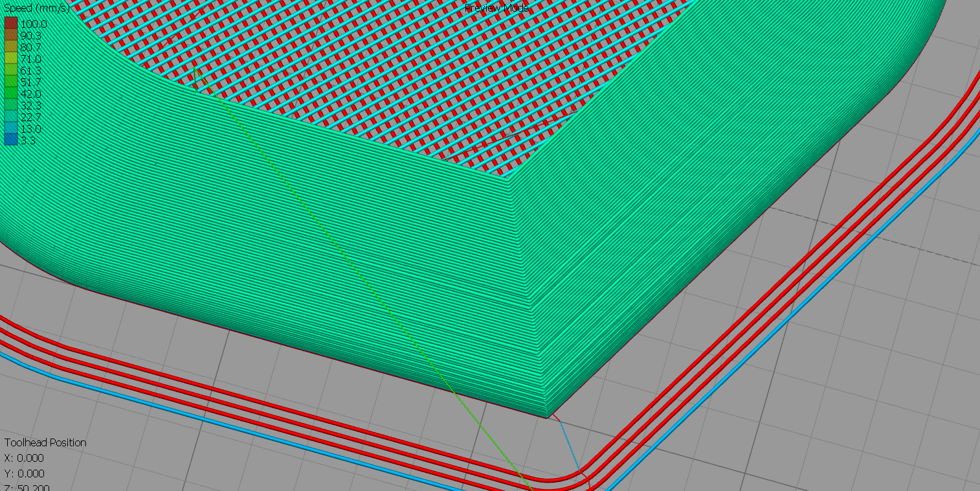Viewport: 980px width, 491px height.
Task: Click the "Z: 50.200" toolhead coordinate
Action: (27, 487)
